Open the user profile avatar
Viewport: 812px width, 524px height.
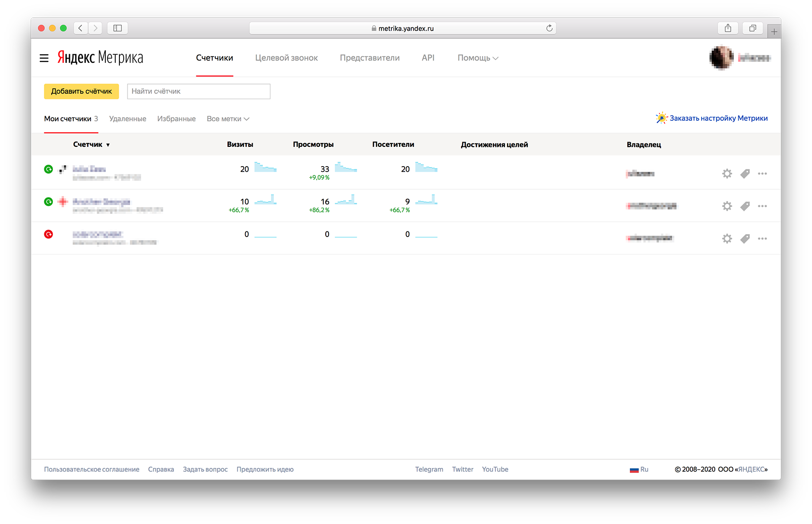coord(721,58)
